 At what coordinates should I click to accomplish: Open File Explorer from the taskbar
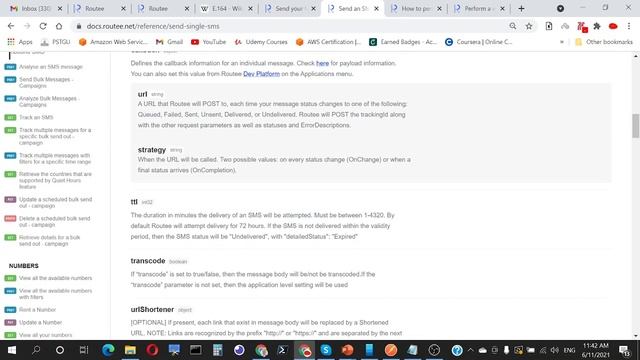130,350
